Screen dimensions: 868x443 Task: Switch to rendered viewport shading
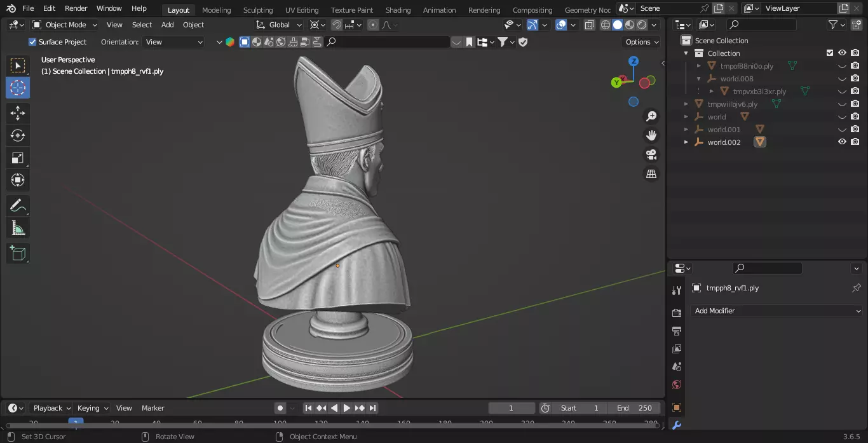642,25
